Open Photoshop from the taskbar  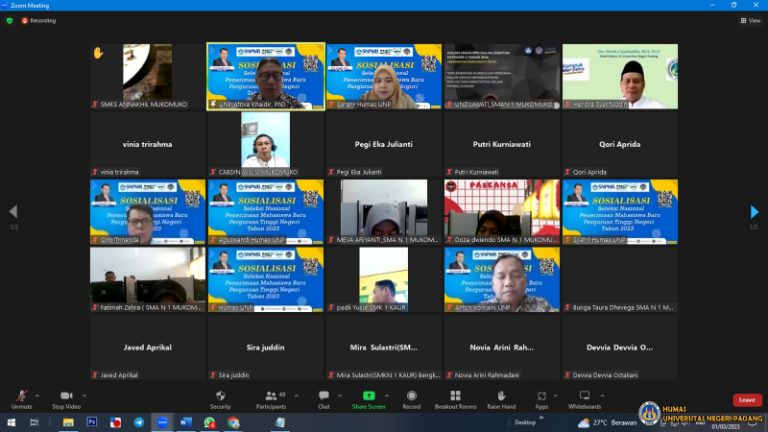pyautogui.click(x=92, y=422)
